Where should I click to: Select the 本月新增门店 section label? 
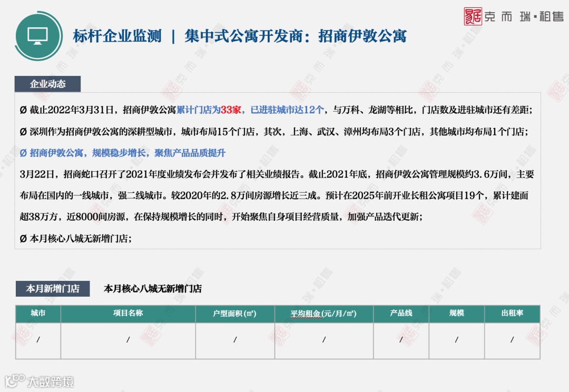tap(53, 289)
